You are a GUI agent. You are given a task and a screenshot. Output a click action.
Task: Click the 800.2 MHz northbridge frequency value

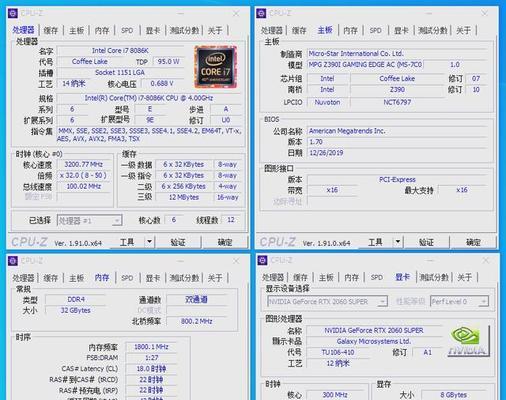(197, 321)
